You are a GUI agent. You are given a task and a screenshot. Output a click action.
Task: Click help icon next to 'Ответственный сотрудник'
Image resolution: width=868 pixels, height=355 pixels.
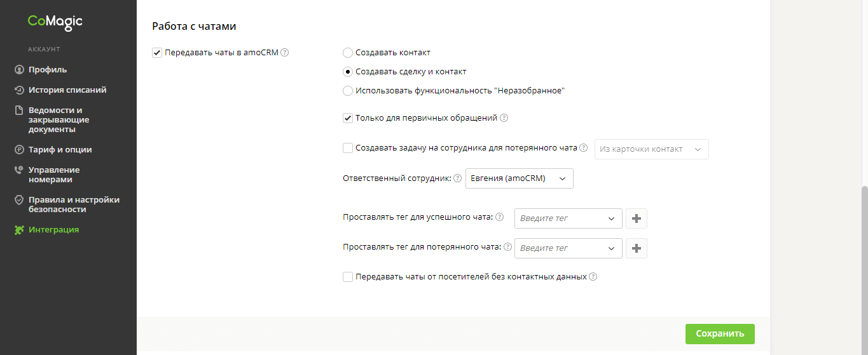pyautogui.click(x=457, y=178)
